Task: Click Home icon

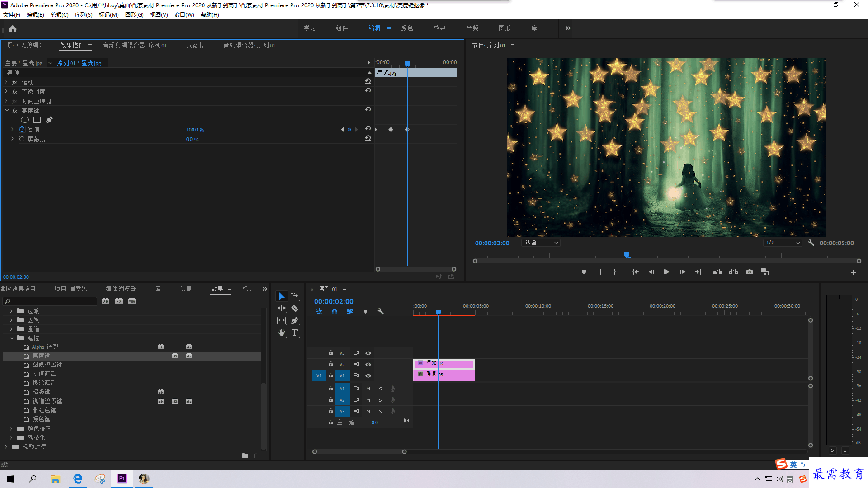Action: point(13,29)
